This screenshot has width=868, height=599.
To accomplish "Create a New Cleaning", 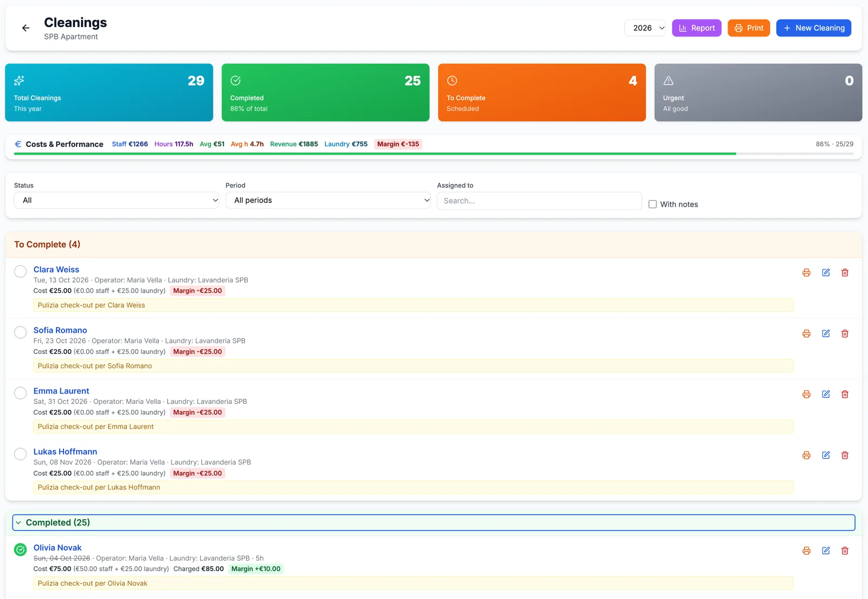I will click(814, 28).
